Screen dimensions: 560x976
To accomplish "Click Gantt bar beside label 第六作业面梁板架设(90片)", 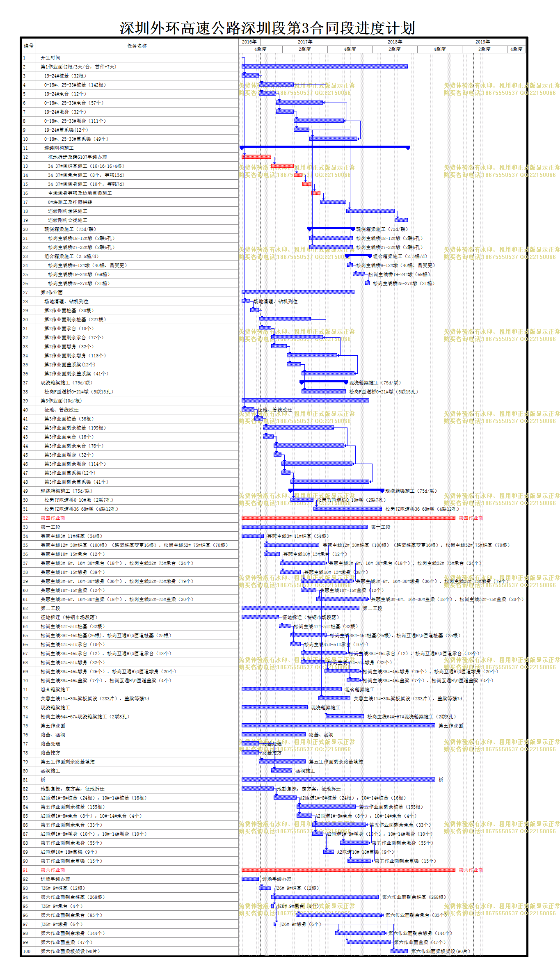I will 399,951.
